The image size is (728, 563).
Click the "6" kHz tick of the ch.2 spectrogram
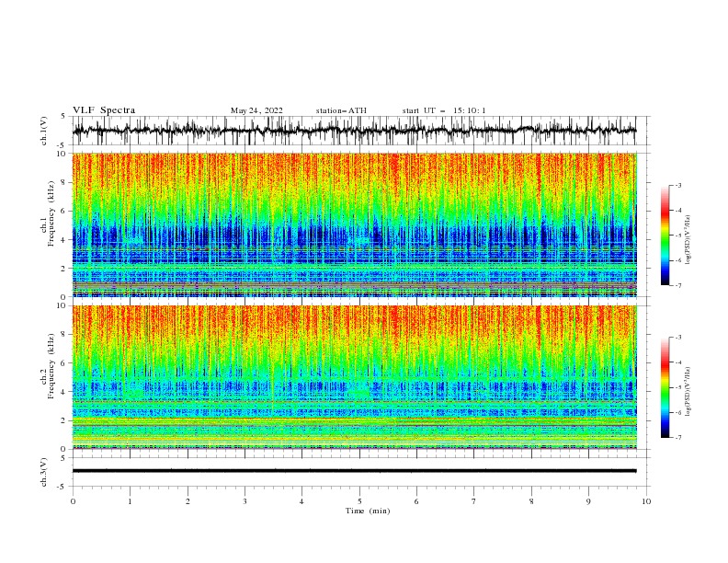(x=64, y=363)
